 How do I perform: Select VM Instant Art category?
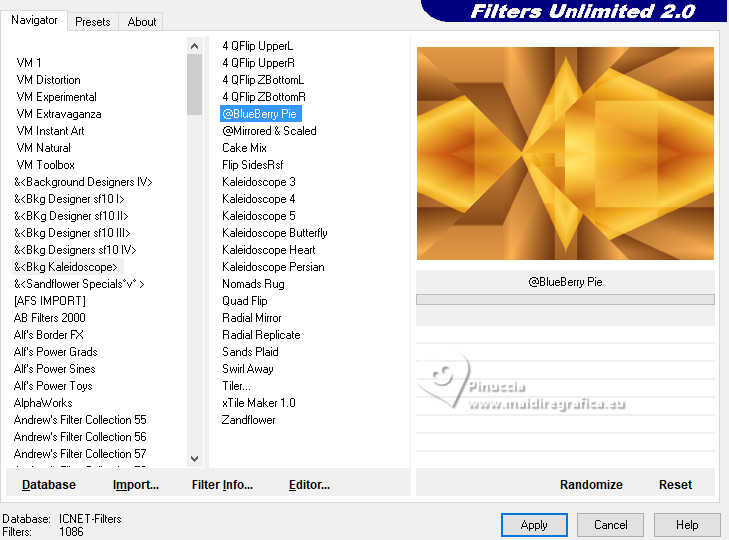(x=50, y=131)
